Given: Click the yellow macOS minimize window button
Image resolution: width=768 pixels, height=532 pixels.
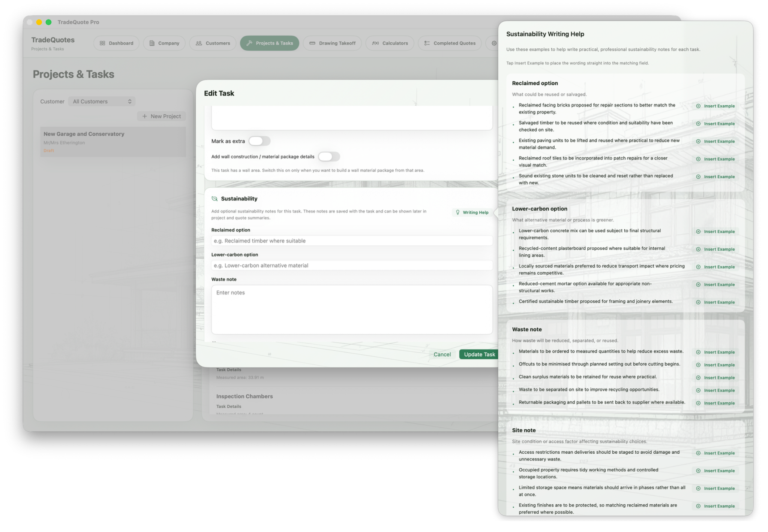Looking at the screenshot, I should click(39, 22).
